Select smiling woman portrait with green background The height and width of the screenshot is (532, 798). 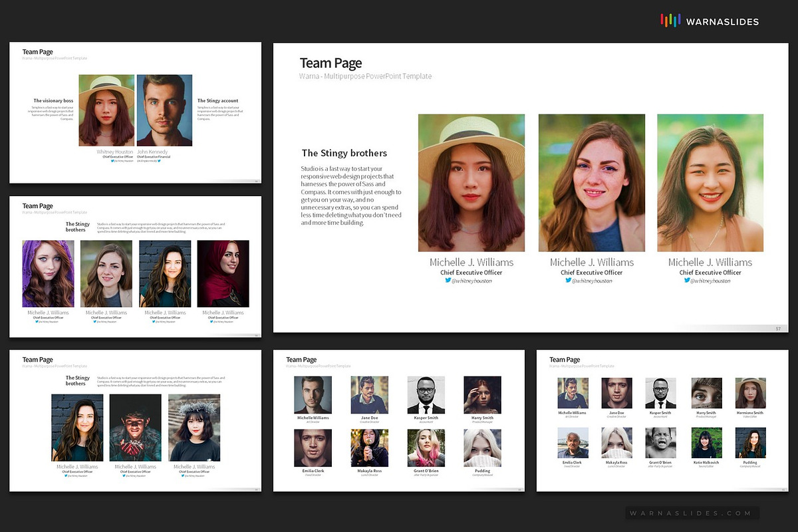710,183
